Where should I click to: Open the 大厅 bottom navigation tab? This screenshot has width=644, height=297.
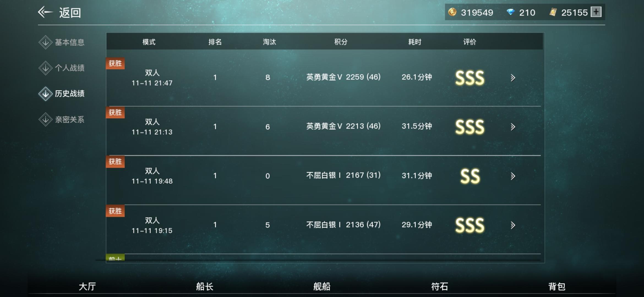point(87,287)
